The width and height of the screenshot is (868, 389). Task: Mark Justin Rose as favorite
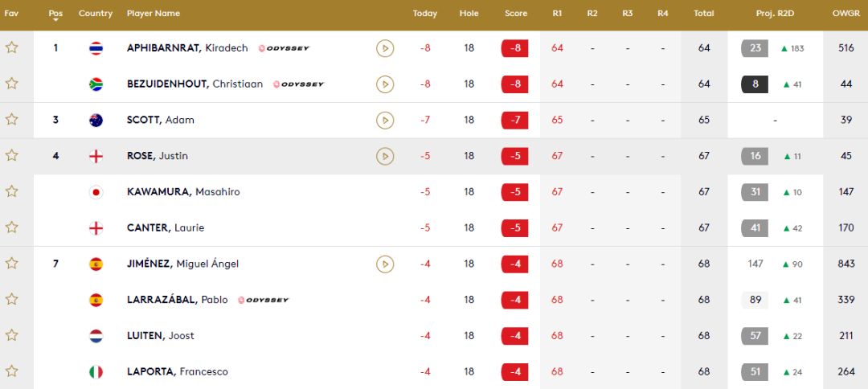pos(11,155)
